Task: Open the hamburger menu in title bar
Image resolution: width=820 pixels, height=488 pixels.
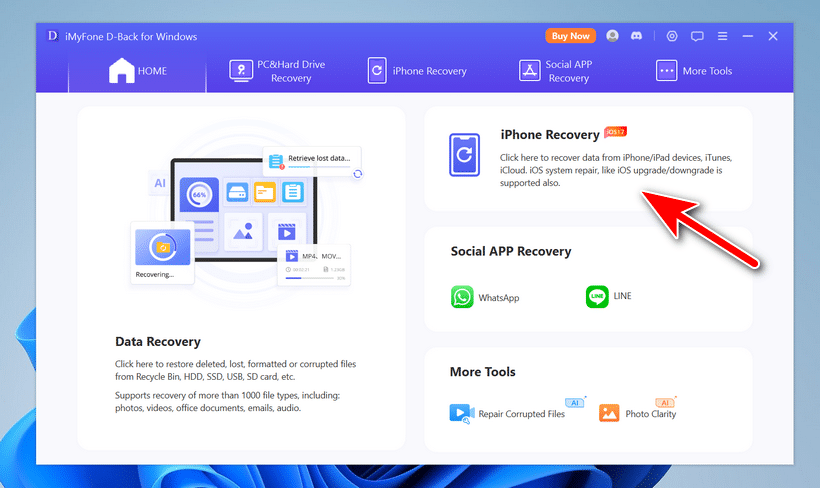Action: (x=722, y=36)
